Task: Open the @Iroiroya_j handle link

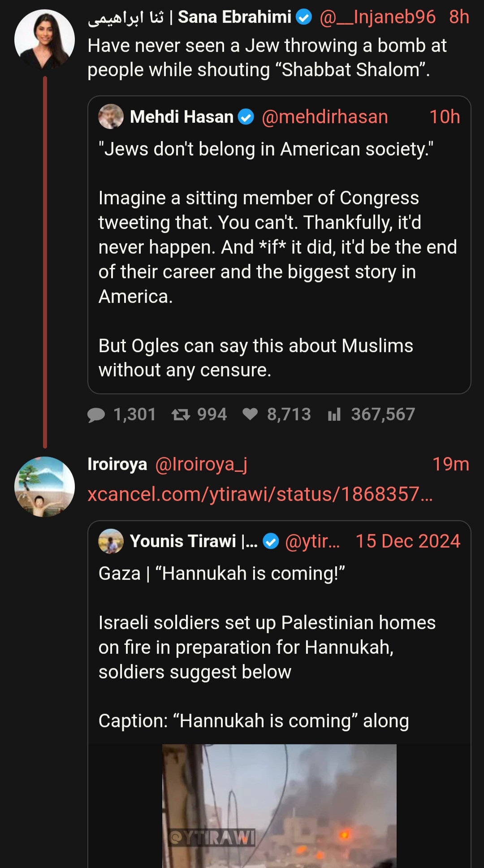Action: coord(201,464)
